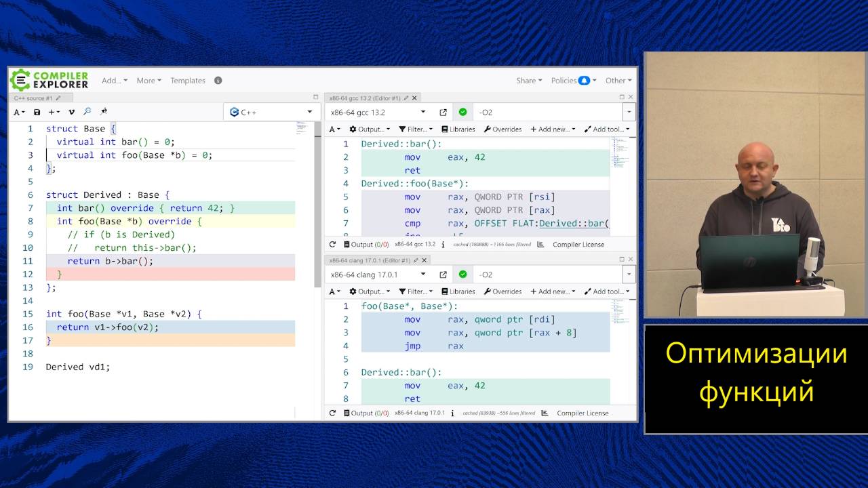Close the x86-64 clang 17.0.1 tab
868x488 pixels.
(x=425, y=260)
